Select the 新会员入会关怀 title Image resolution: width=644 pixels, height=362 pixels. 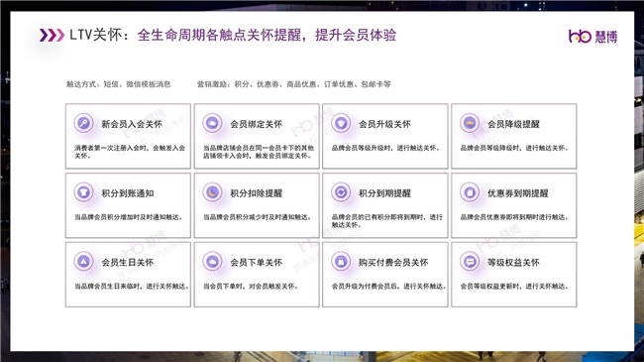pos(132,124)
